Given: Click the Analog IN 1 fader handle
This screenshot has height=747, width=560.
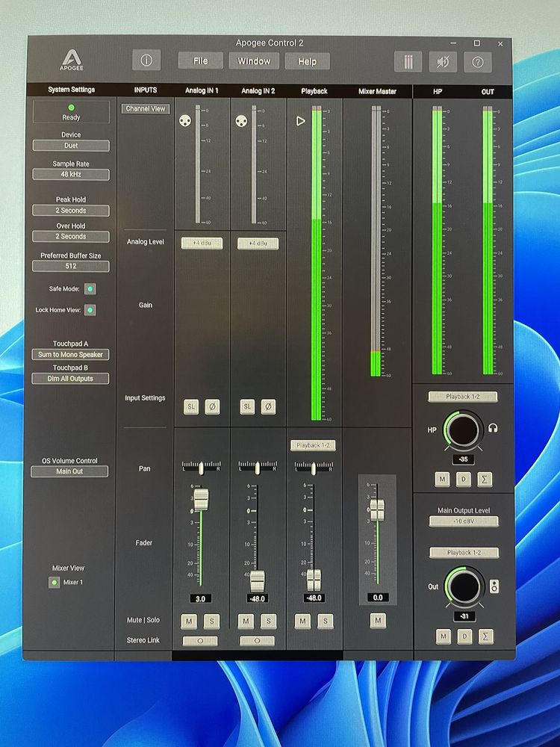Looking at the screenshot, I should [201, 499].
